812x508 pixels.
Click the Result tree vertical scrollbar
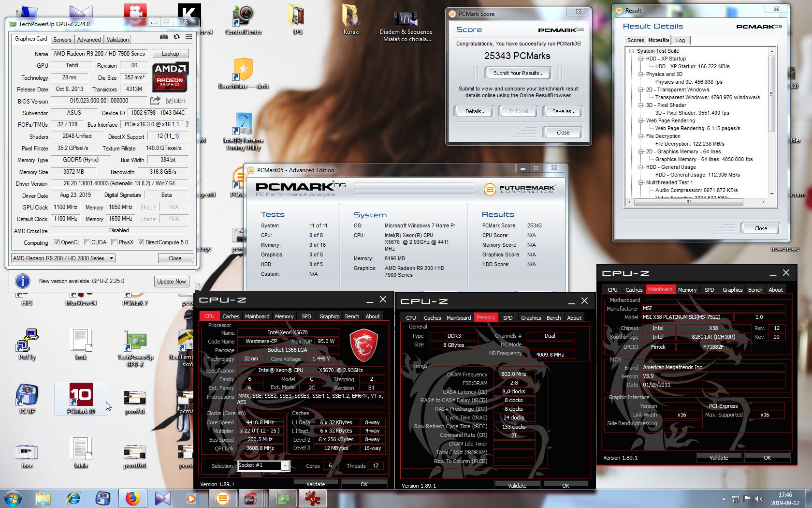click(771, 122)
